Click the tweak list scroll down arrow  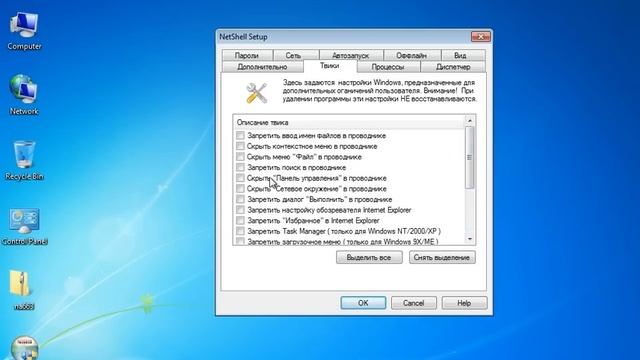pos(469,239)
